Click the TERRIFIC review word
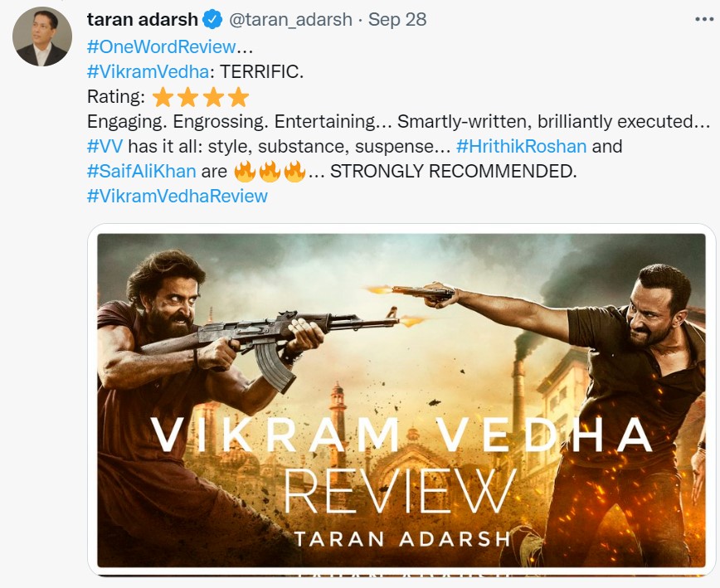Screen dimensions: 720x588 point(261,71)
